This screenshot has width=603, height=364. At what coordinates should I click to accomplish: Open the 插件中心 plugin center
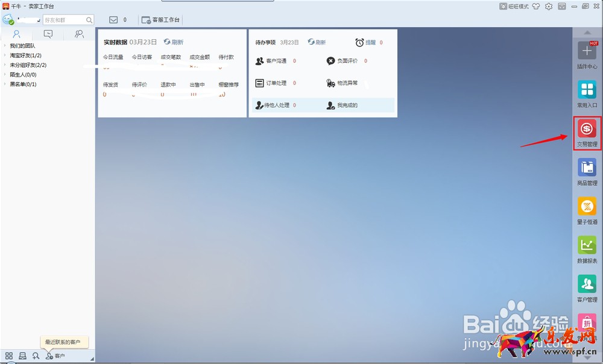coord(587,51)
